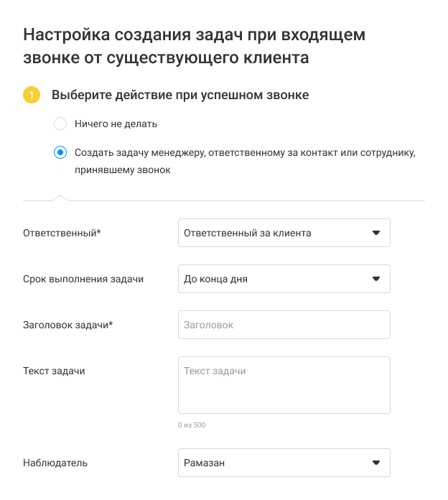Click the yellow step 1 badge
The height and width of the screenshot is (500, 448).
[32, 95]
